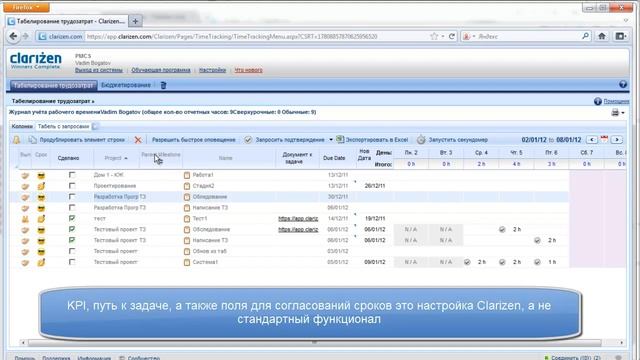Click the browser home icon
Screen dimensions: 640x360
(602, 36)
